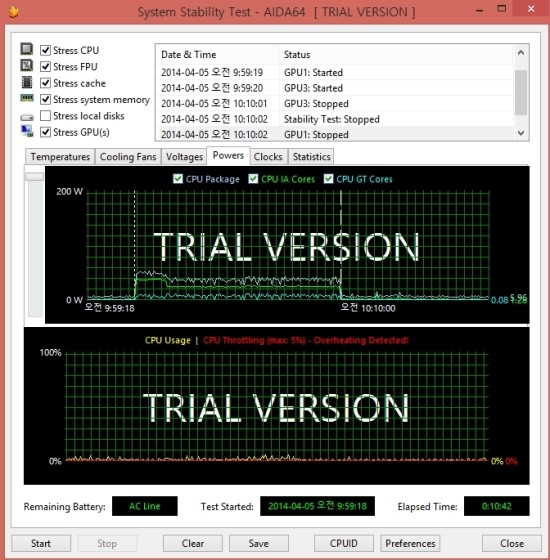Viewport: 550px width, 560px height.
Task: Hide the CPU IA Cores graph line
Action: point(253,179)
